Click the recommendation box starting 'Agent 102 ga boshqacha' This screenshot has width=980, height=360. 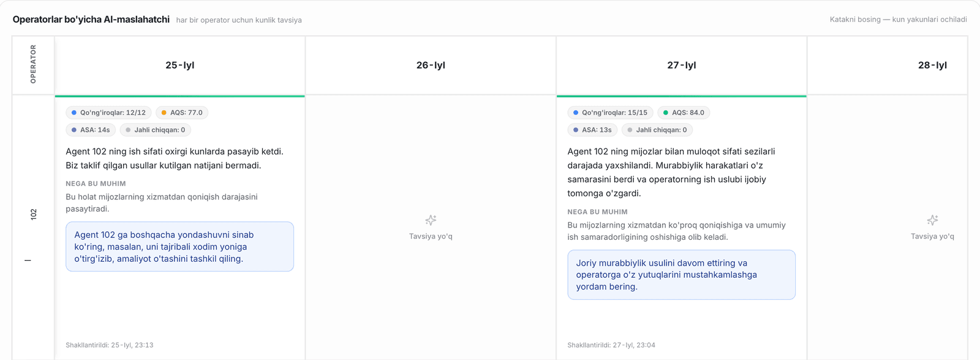[x=180, y=247]
